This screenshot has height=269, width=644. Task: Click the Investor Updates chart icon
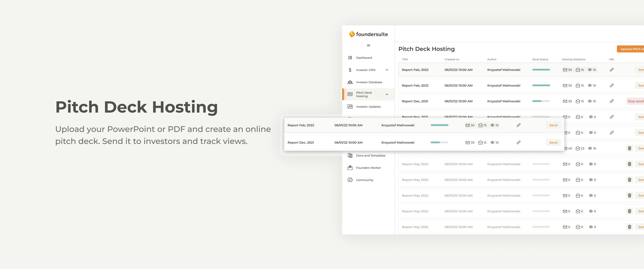(x=350, y=107)
